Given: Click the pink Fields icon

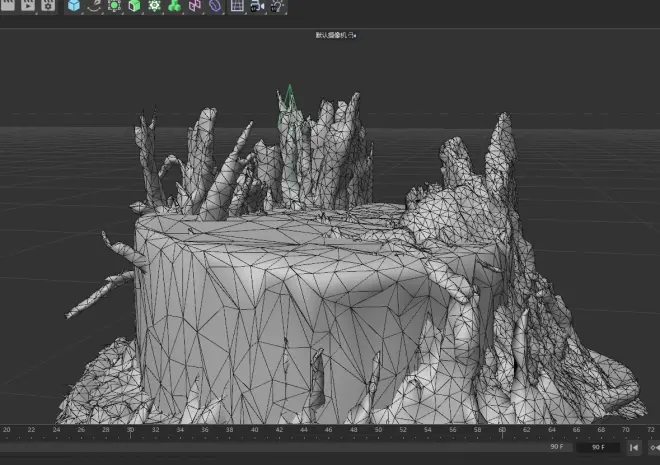Looking at the screenshot, I should (195, 6).
